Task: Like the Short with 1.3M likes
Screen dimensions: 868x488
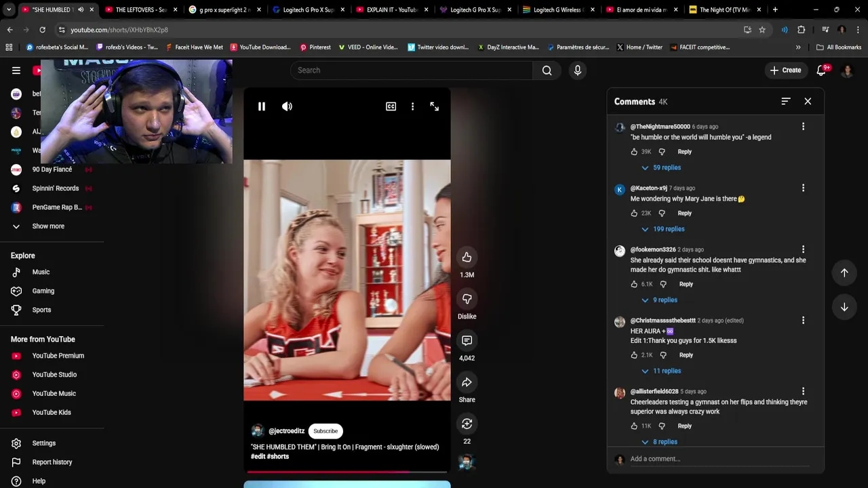Action: [467, 257]
